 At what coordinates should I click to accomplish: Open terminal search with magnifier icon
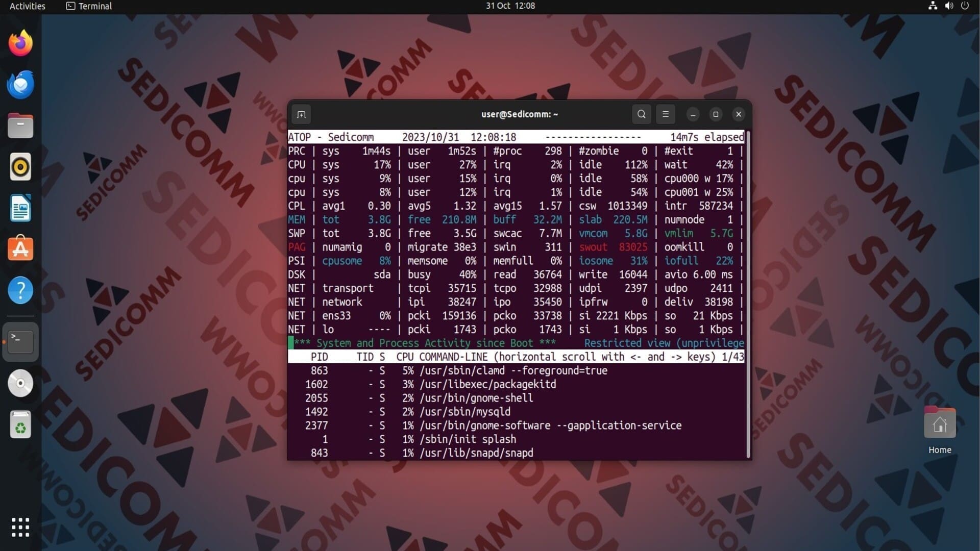coord(642,114)
